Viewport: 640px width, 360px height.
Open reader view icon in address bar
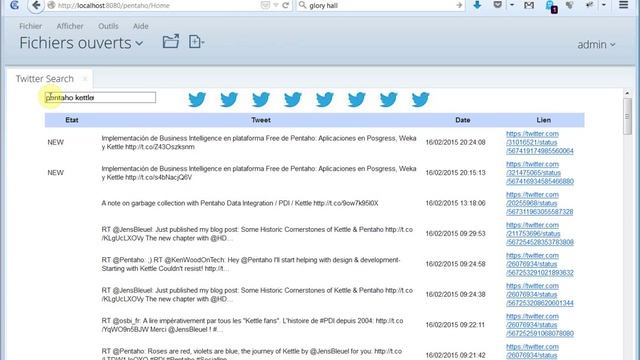tap(265, 5)
